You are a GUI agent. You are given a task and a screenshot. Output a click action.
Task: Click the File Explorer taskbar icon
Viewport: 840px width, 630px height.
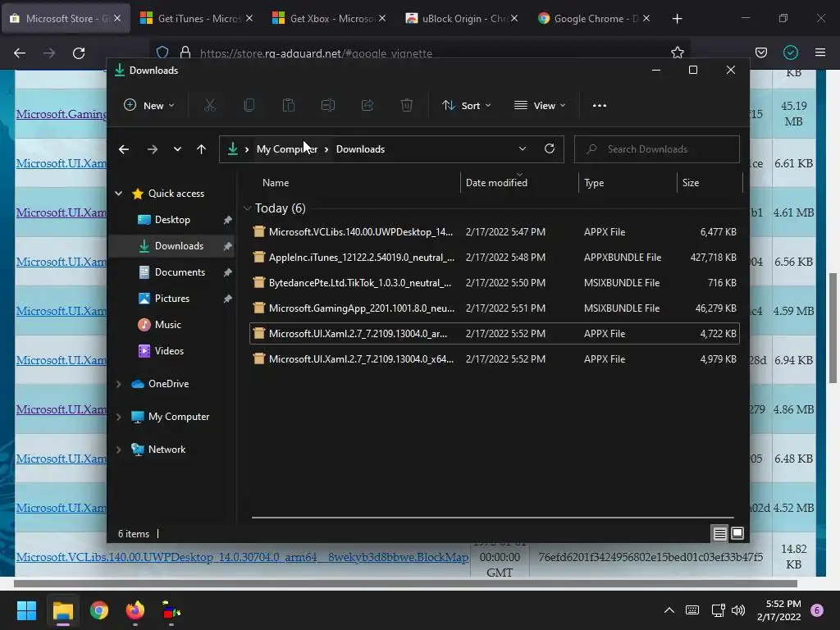62,610
